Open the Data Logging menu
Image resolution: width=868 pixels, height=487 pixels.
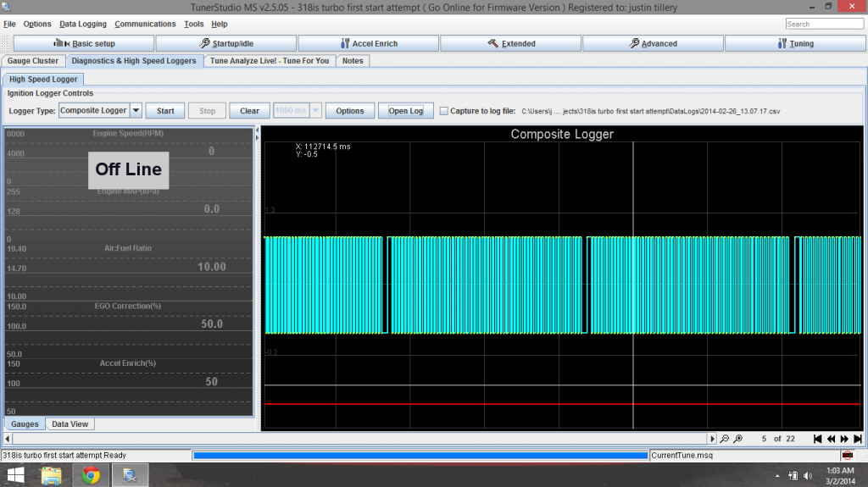83,24
